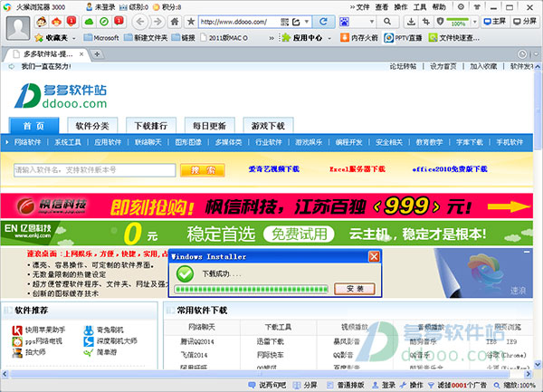Expand the hidden menu chevron before 文件
The image size is (543, 392).
tap(353, 7)
